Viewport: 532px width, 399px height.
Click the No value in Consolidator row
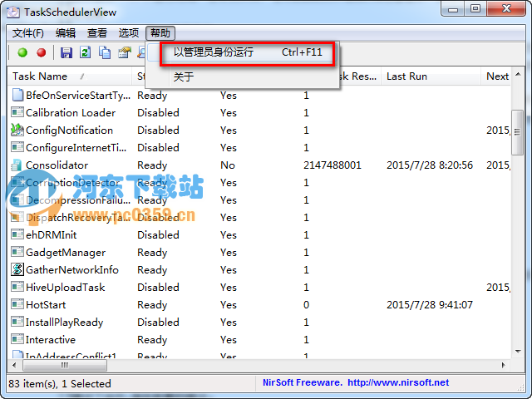click(228, 165)
